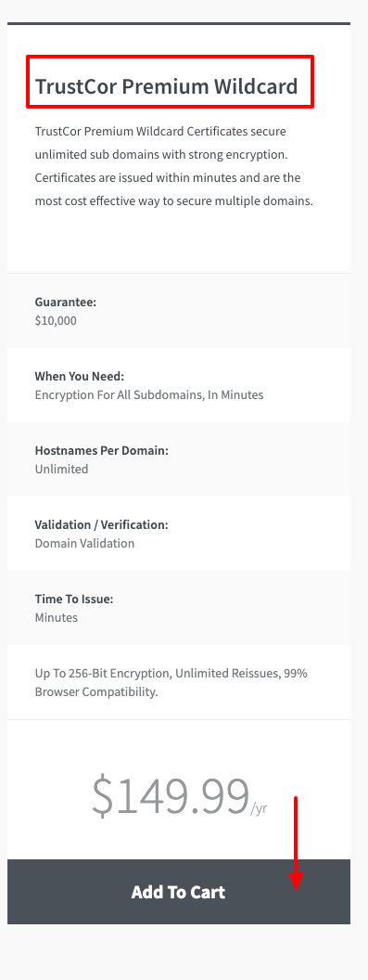Image resolution: width=368 pixels, height=980 pixels.
Task: Click the red arrow pointing to cart
Action: click(x=296, y=844)
